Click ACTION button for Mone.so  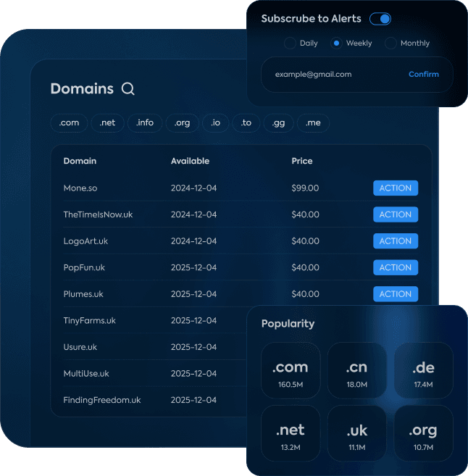[x=396, y=188]
